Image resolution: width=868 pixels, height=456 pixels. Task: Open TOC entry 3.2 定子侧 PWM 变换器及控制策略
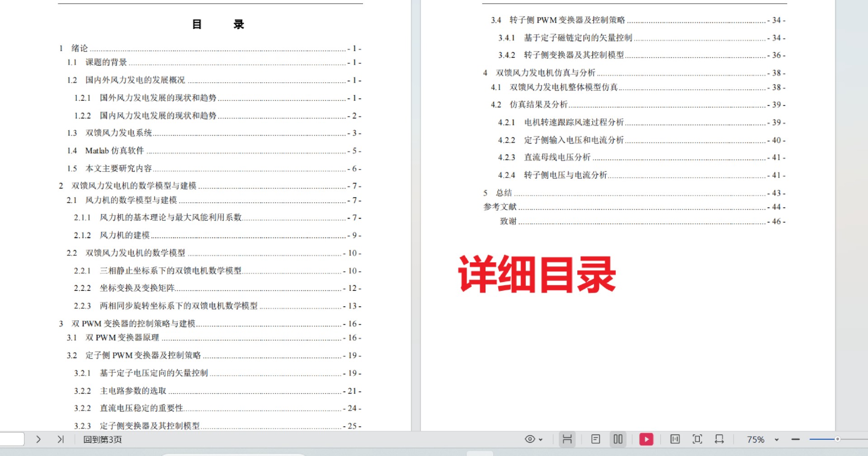click(x=214, y=355)
